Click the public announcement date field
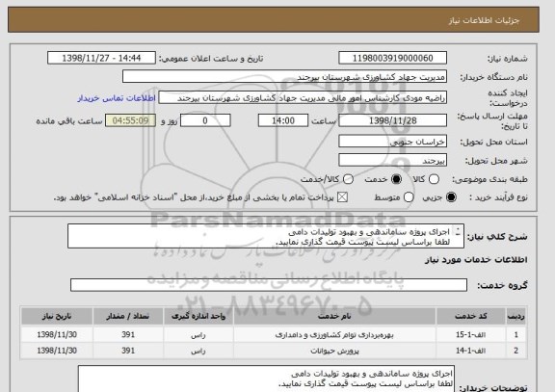555x392 pixels. tap(101, 58)
